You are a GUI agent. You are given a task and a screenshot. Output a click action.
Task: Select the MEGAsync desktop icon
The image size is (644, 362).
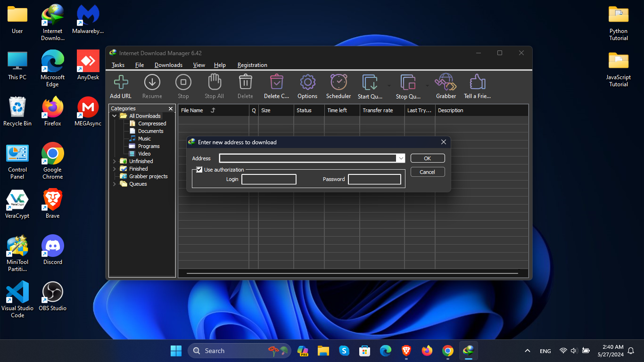click(88, 112)
